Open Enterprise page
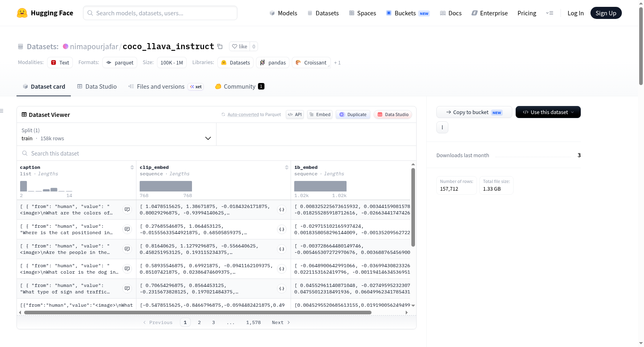Image resolution: width=644 pixels, height=347 pixels. 489,13
